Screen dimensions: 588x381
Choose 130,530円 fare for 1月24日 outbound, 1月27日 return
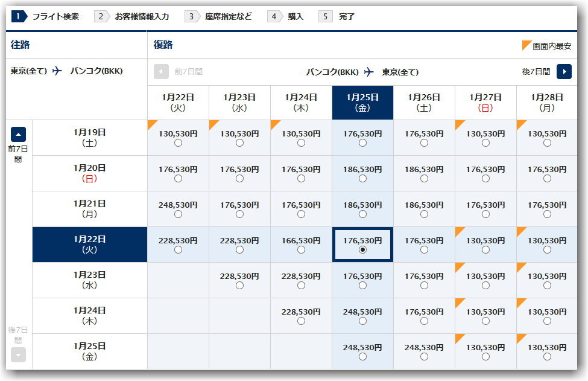point(485,321)
